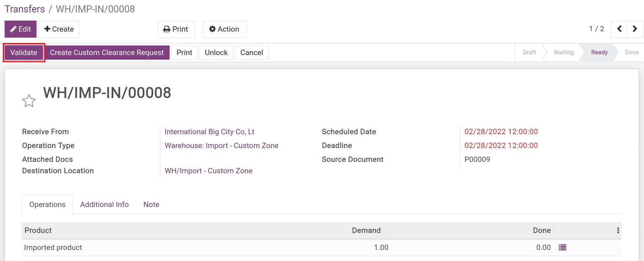Open International Big City Co, Lt partner link
This screenshot has height=261, width=644.
pos(209,132)
